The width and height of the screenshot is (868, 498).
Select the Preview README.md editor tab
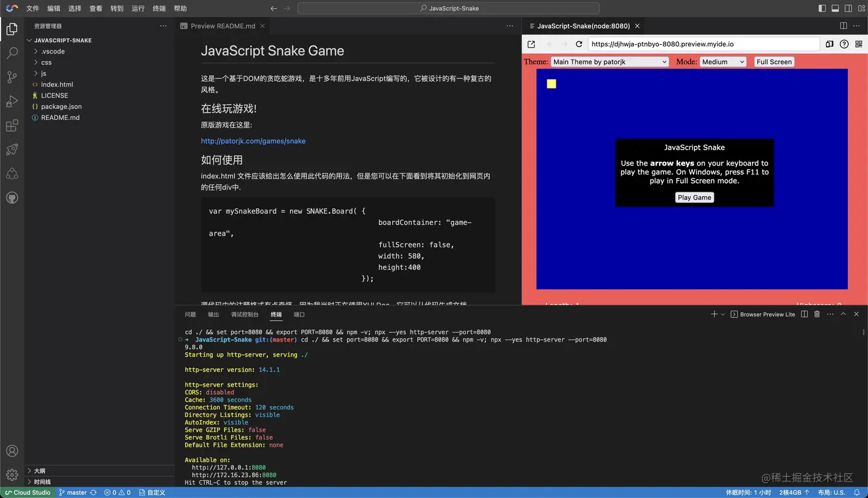[x=223, y=26]
